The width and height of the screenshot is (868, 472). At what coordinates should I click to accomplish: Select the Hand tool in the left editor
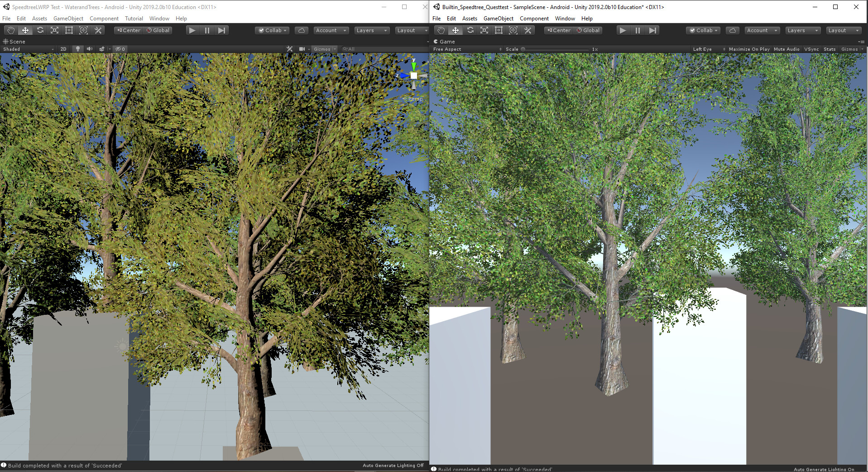point(10,30)
